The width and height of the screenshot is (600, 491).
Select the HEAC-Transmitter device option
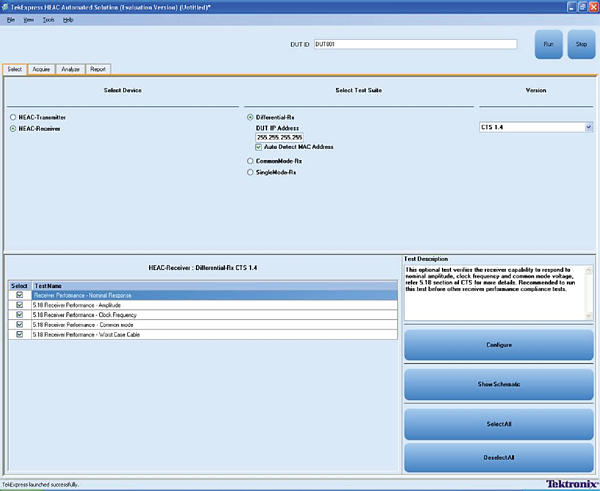click(x=13, y=117)
